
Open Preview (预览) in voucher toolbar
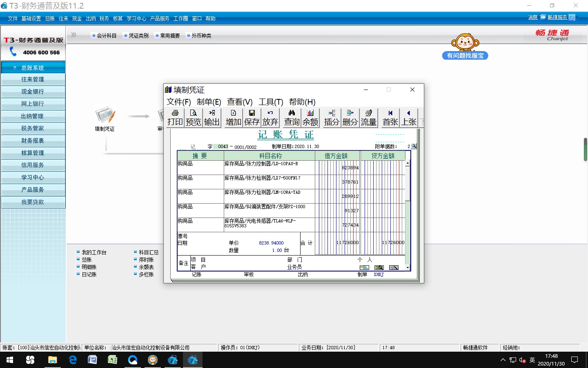coord(193,118)
